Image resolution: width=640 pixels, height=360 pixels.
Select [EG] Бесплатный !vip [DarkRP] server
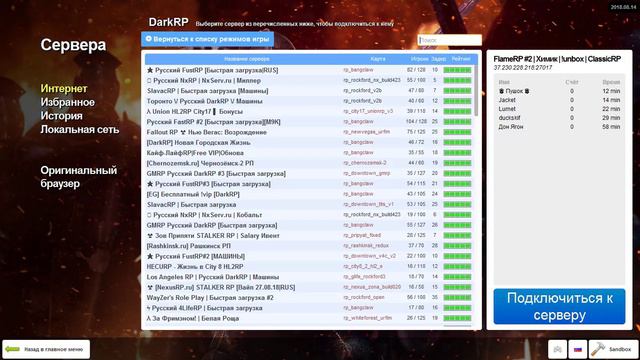[x=309, y=194]
